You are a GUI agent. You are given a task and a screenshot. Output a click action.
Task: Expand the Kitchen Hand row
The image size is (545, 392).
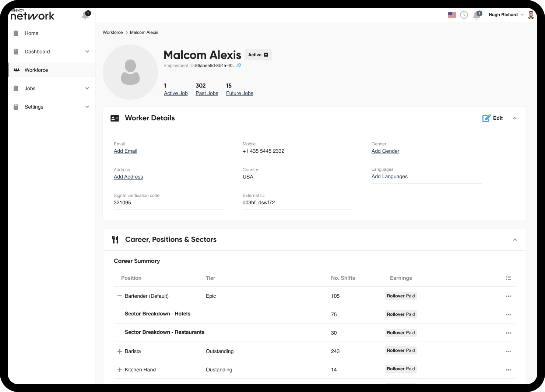pyautogui.click(x=120, y=370)
